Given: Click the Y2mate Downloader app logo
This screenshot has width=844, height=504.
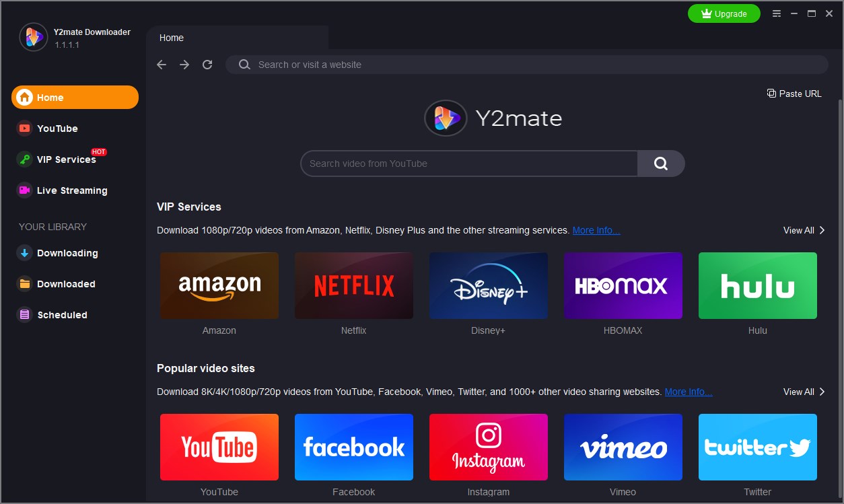Looking at the screenshot, I should pyautogui.click(x=34, y=37).
